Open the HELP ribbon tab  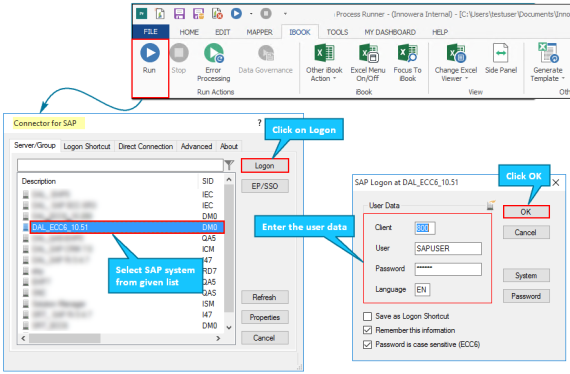pos(440,32)
